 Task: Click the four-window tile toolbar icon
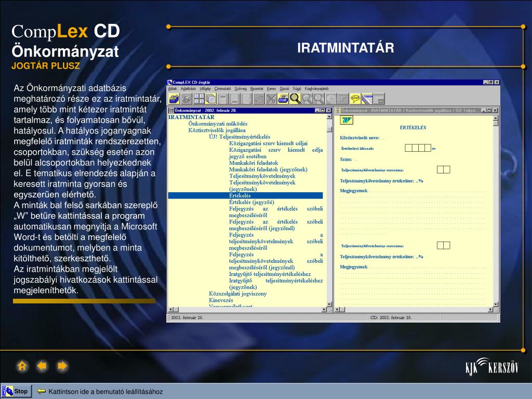(x=199, y=99)
